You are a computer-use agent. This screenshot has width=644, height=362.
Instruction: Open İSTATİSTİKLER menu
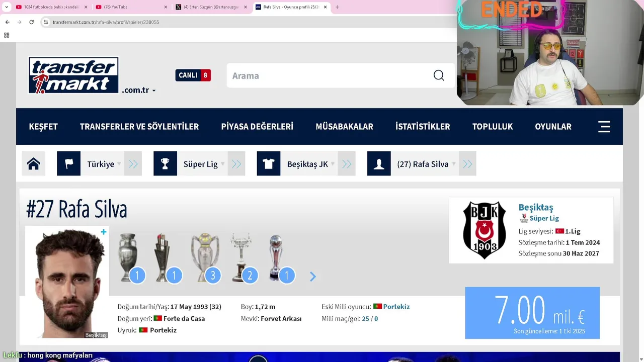click(x=423, y=127)
